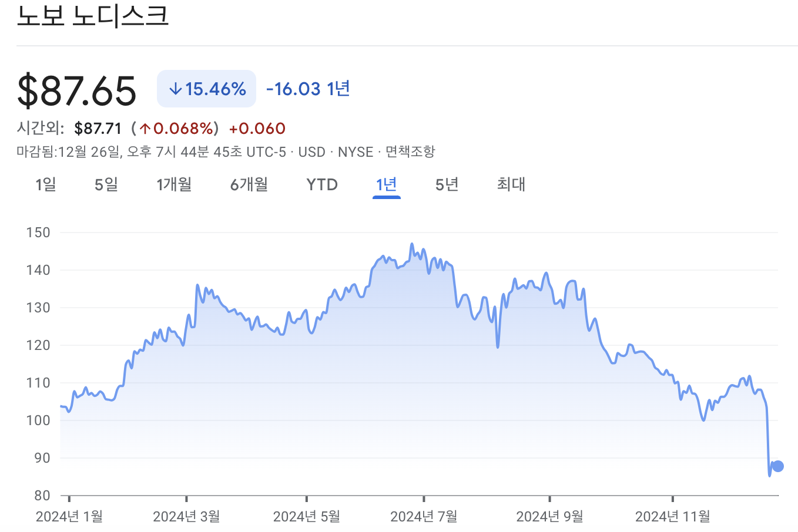The image size is (798, 532).
Task: Click the chart at the July peak
Action: click(411, 244)
